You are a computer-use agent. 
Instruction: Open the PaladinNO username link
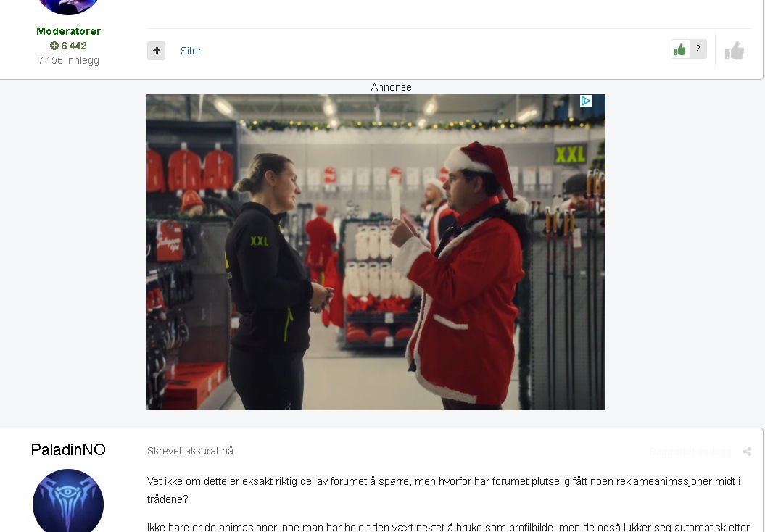point(68,449)
